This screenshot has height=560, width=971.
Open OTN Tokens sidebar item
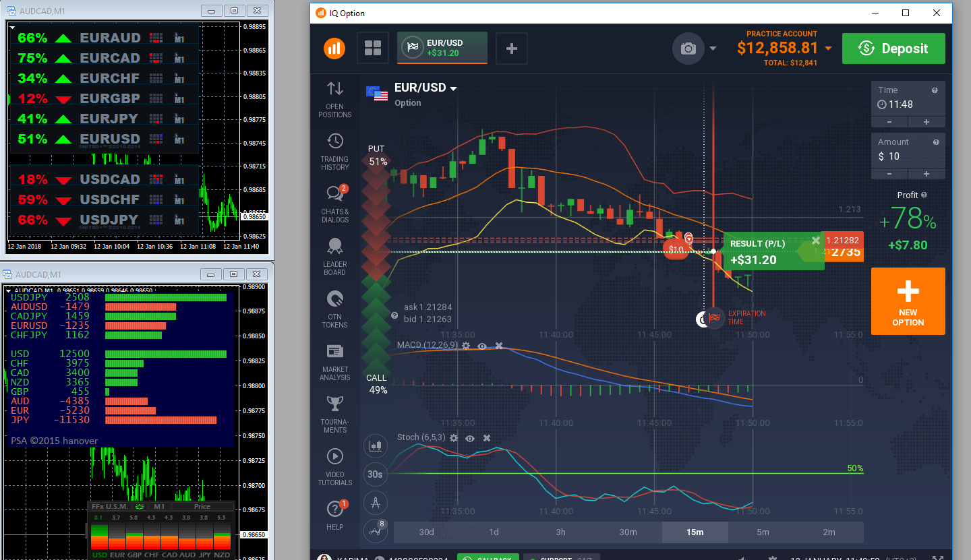[335, 309]
